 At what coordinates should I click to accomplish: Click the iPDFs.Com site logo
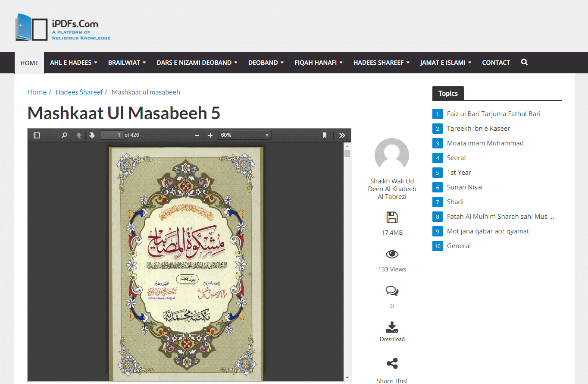pyautogui.click(x=63, y=27)
